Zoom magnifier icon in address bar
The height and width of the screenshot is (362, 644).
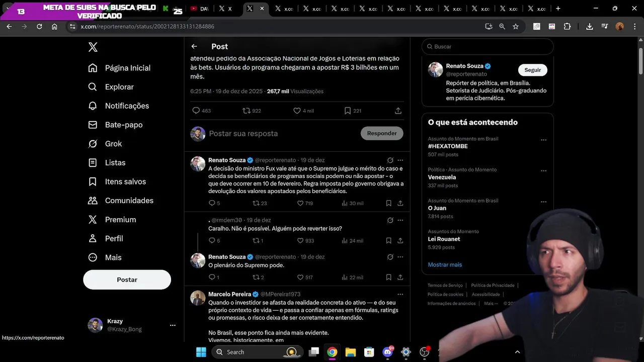(502, 27)
